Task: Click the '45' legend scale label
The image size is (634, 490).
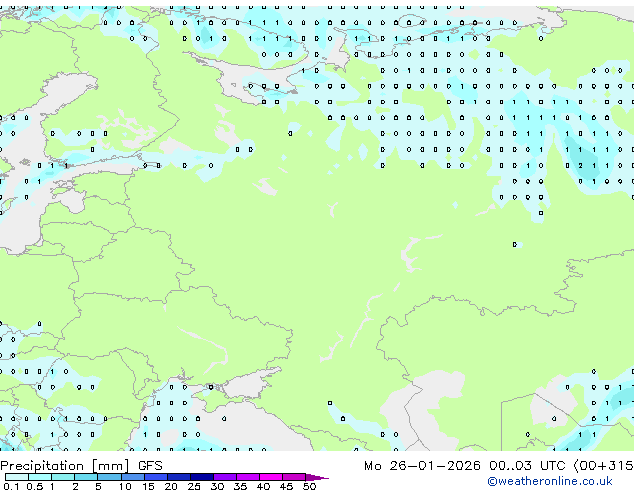Action: (286, 486)
